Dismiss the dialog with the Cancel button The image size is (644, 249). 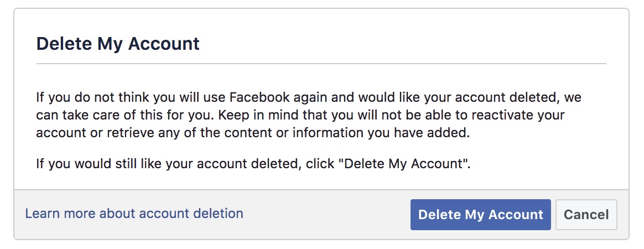point(586,215)
